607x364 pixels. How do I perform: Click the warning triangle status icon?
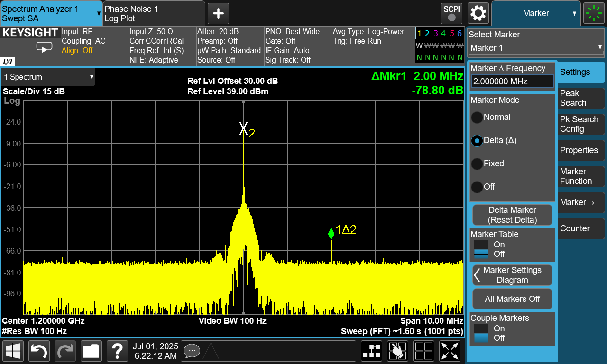coord(211,351)
